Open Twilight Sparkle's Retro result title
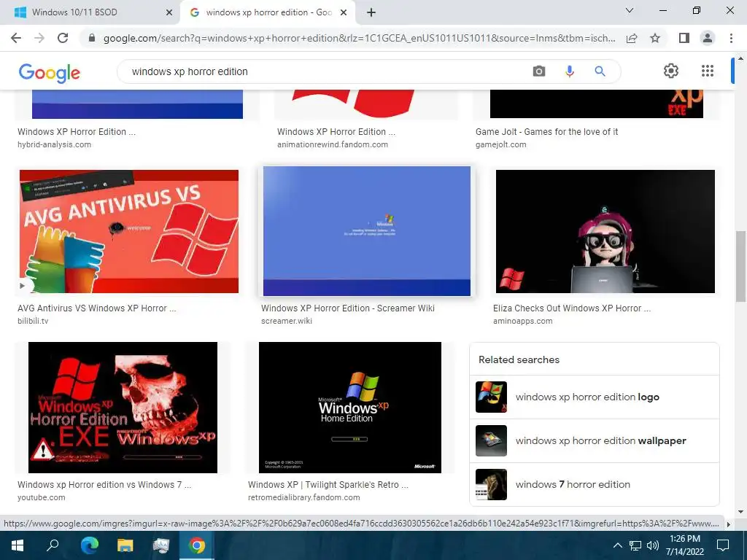This screenshot has width=747, height=560. pos(328,485)
